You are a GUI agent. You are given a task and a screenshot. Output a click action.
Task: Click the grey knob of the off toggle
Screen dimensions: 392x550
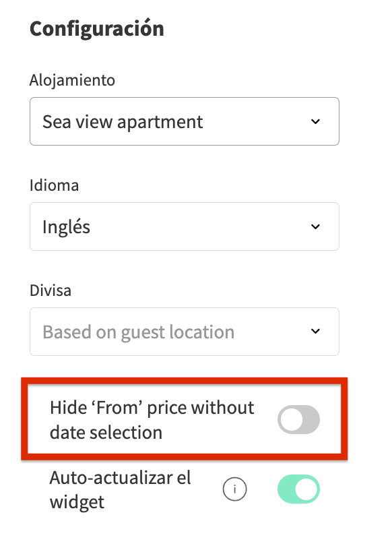(292, 419)
